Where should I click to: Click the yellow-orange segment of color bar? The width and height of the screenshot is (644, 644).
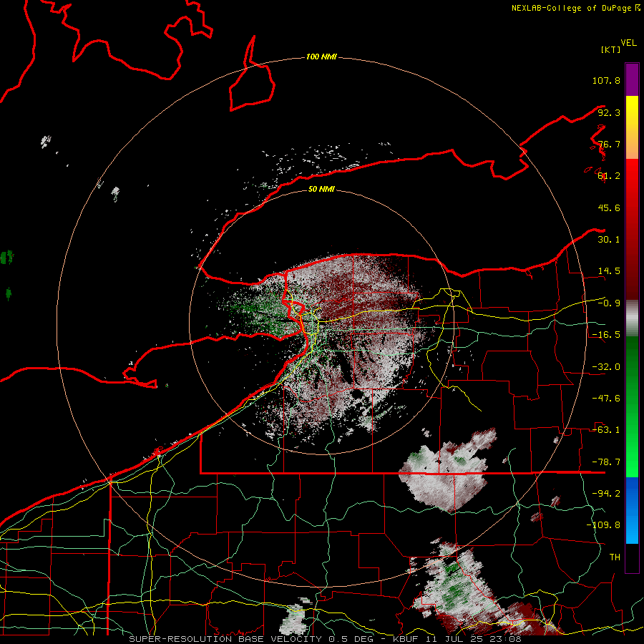click(x=632, y=127)
